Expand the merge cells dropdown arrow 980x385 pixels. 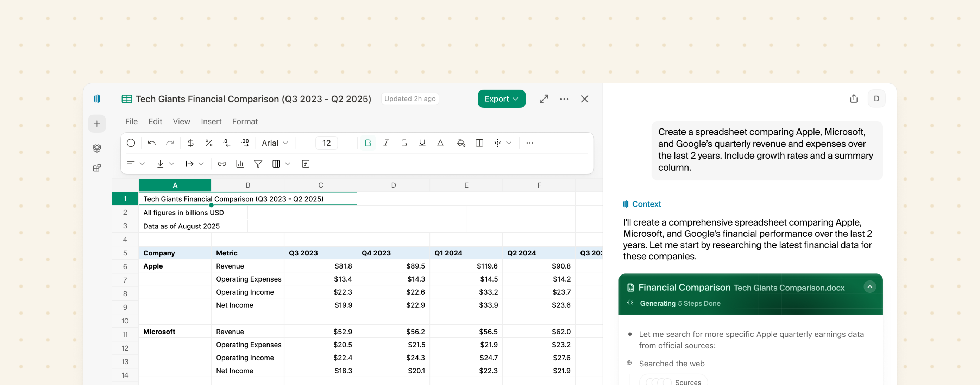click(x=509, y=143)
